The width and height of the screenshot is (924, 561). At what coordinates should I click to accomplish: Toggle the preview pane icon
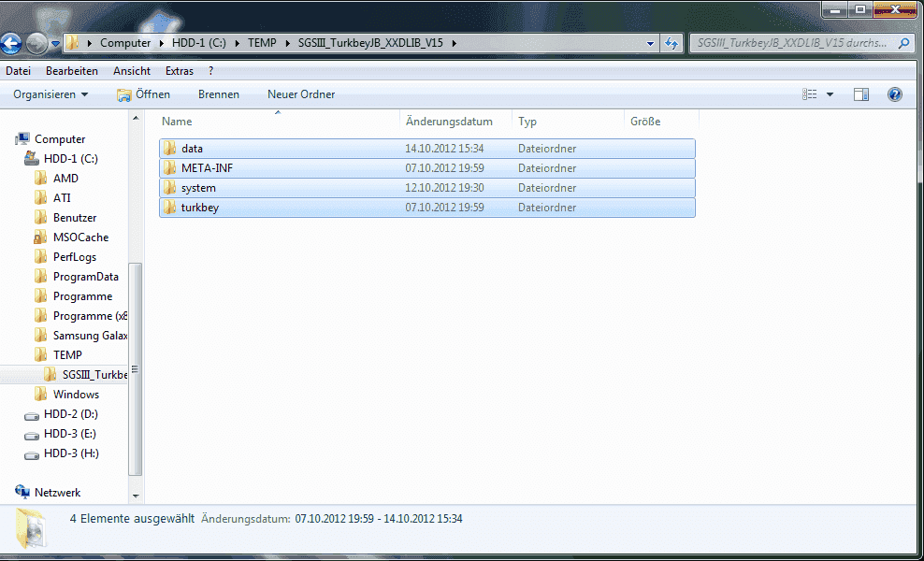click(861, 94)
